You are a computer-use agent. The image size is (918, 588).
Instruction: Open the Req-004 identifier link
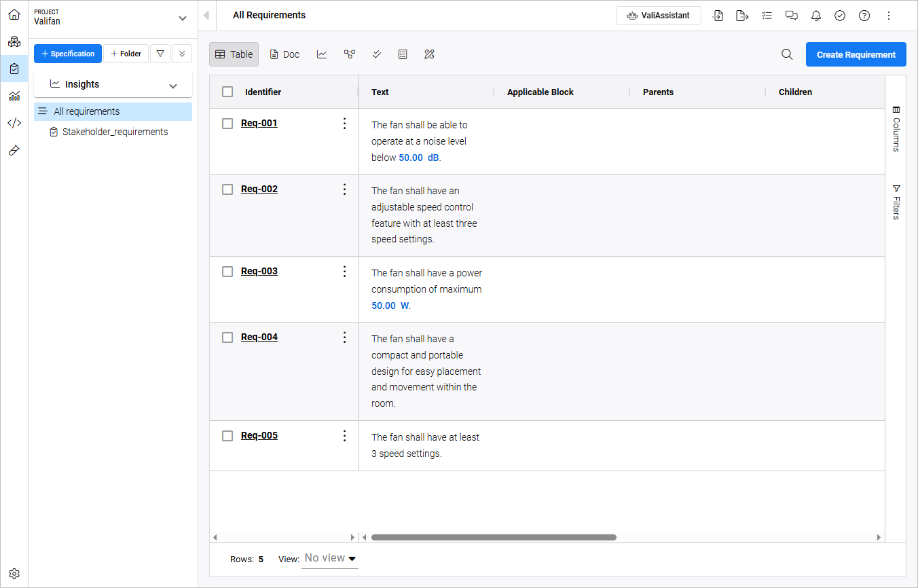[x=259, y=337]
